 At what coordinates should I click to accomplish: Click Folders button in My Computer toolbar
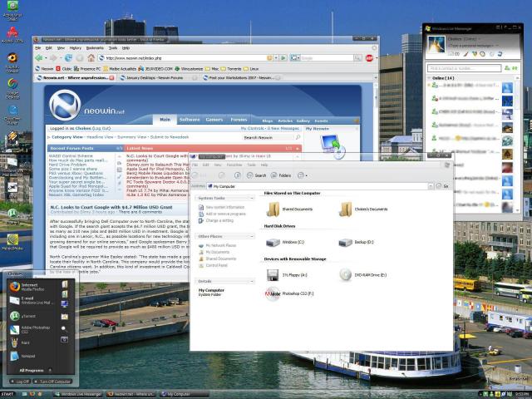pos(281,175)
